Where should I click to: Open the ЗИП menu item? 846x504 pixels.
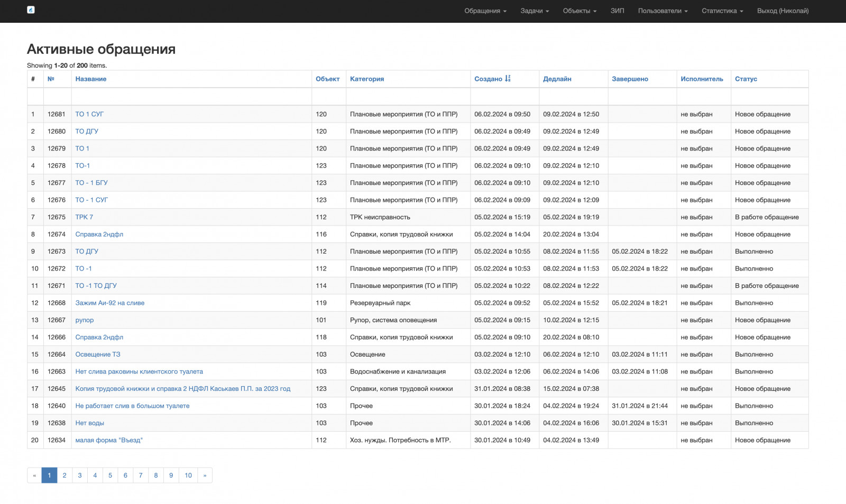click(x=617, y=11)
